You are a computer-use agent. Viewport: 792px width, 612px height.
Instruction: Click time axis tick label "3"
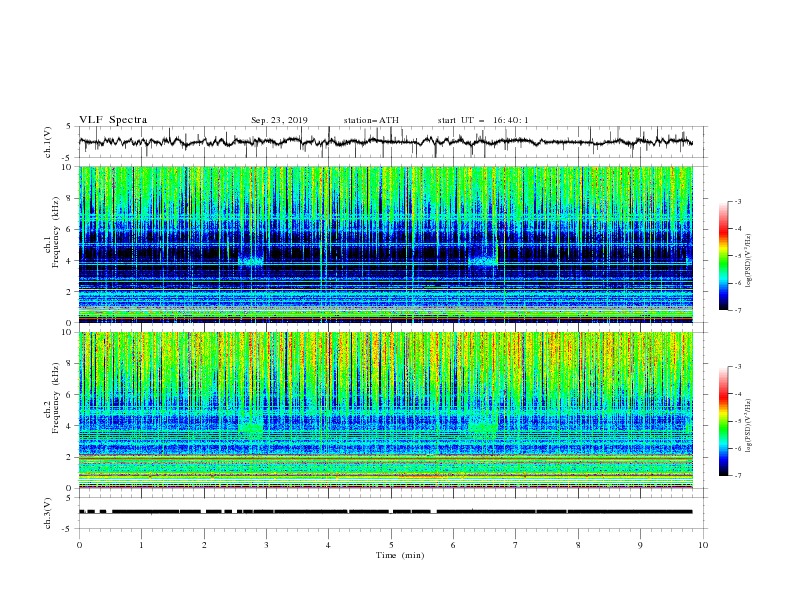click(266, 545)
